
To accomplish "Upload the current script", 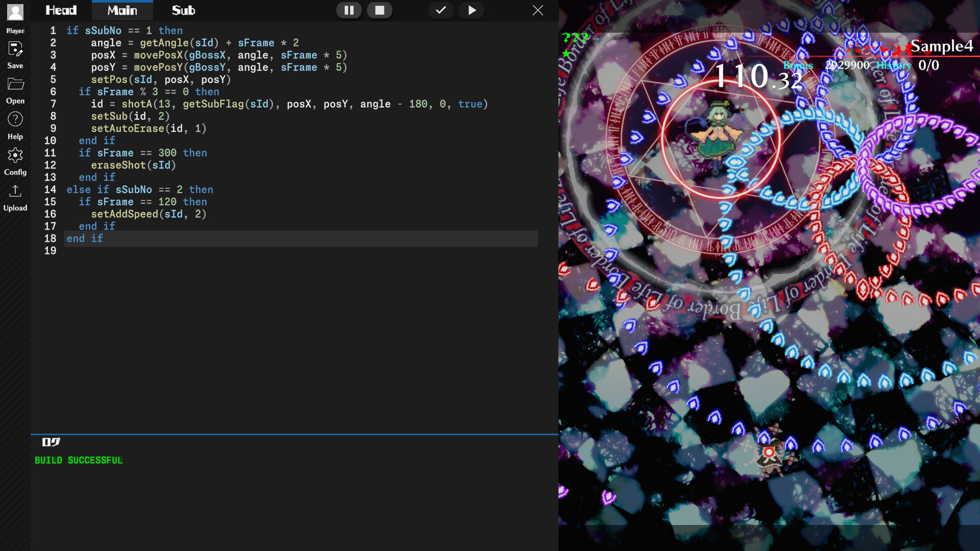I will 15,192.
